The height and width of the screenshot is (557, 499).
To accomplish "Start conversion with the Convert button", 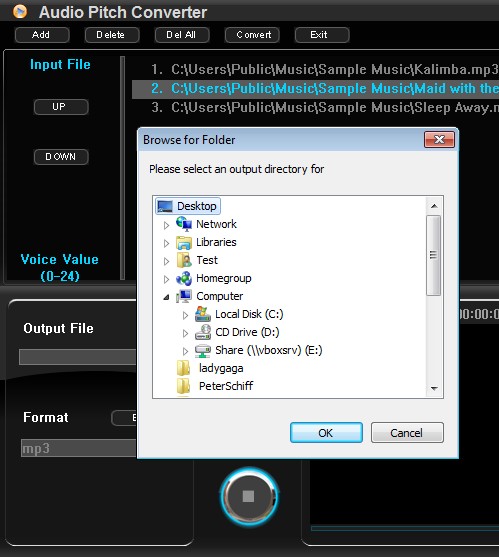I will [x=252, y=35].
